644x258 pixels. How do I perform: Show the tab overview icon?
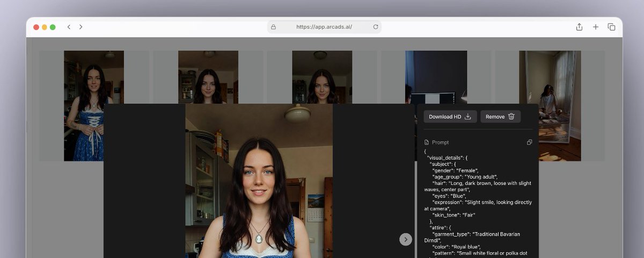click(611, 27)
